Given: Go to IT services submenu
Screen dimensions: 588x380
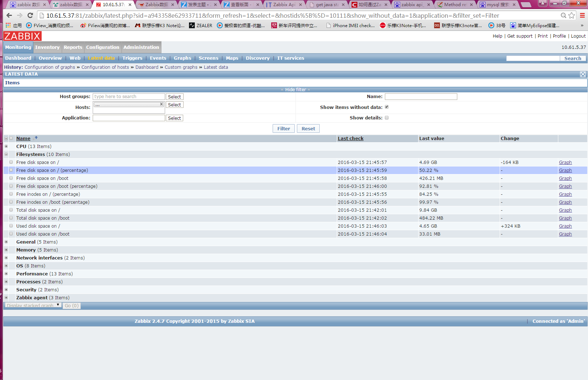Looking at the screenshot, I should (x=290, y=58).
